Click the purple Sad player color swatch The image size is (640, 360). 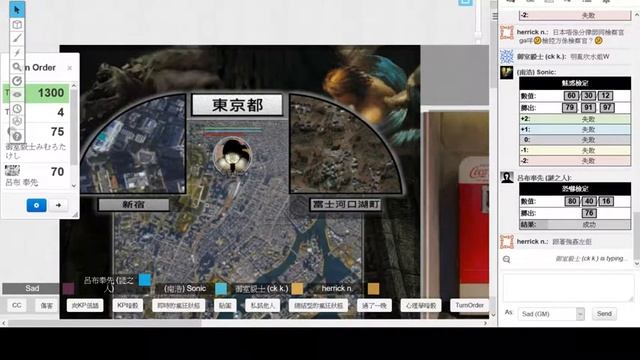tap(69, 289)
